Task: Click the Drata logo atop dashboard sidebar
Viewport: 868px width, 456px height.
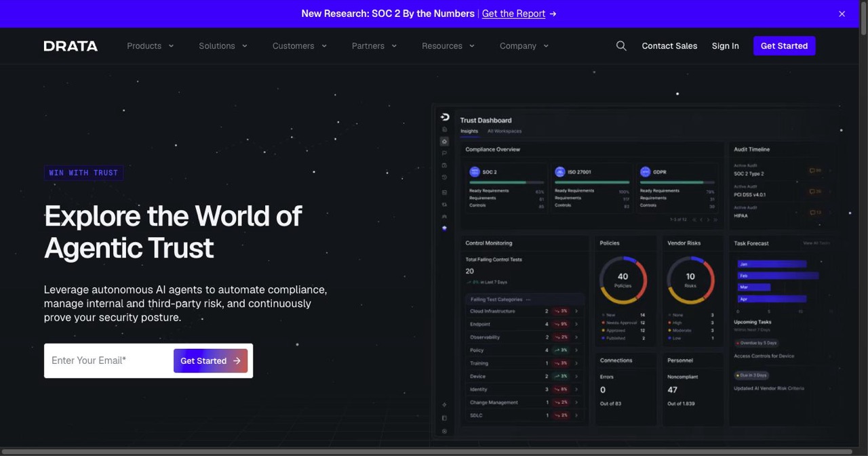Action: pyautogui.click(x=445, y=117)
